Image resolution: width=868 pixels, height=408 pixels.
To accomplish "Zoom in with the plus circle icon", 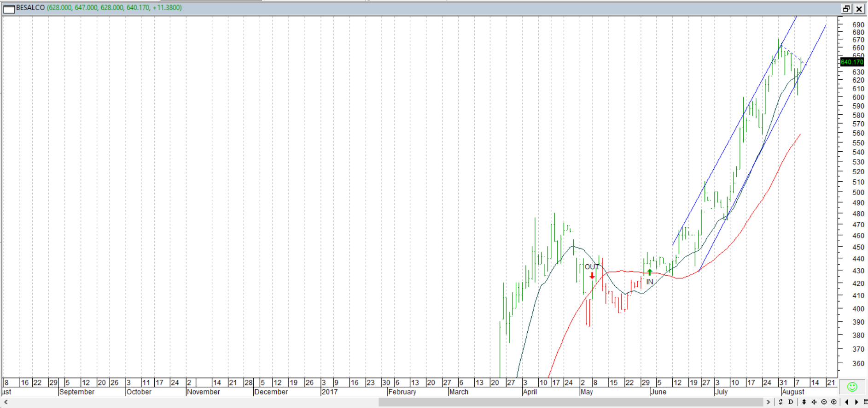I will point(834,402).
